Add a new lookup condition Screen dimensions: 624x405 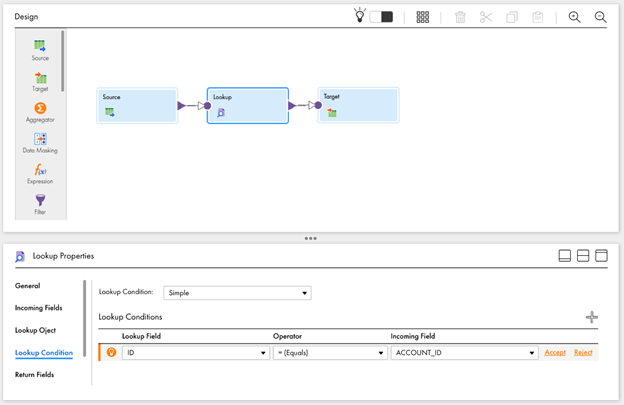592,317
